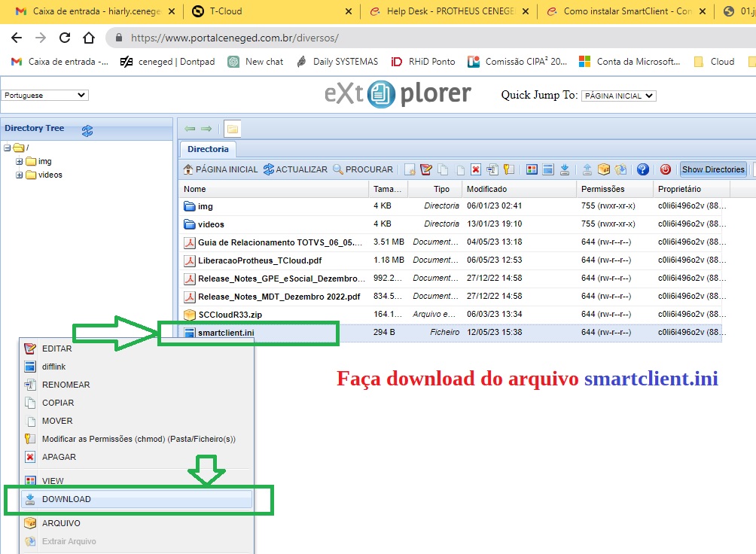756x554 pixels.
Task: Select RENOMEAR in the context menu
Action: pos(66,385)
